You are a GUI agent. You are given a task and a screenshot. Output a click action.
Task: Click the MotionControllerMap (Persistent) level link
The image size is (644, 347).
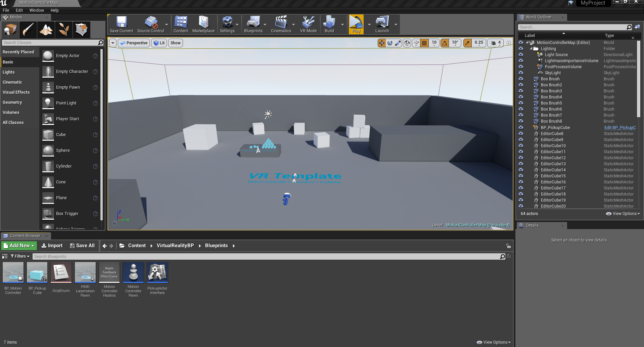click(x=477, y=225)
